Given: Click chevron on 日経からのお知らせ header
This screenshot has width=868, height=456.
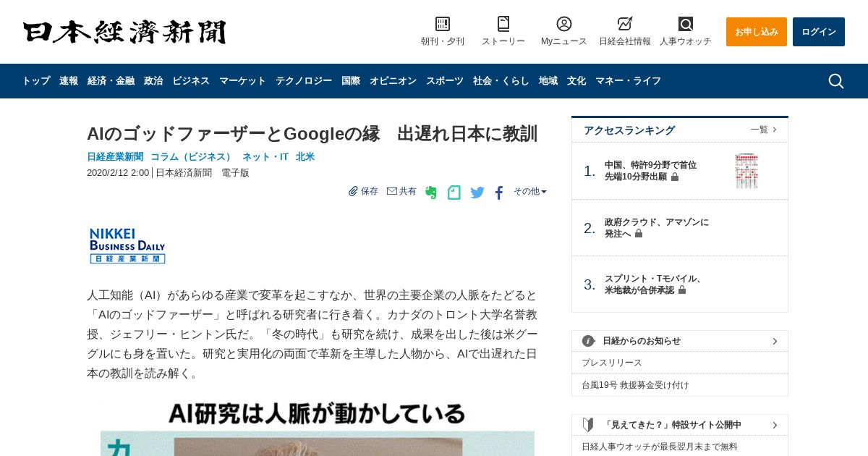Looking at the screenshot, I should click(x=775, y=341).
